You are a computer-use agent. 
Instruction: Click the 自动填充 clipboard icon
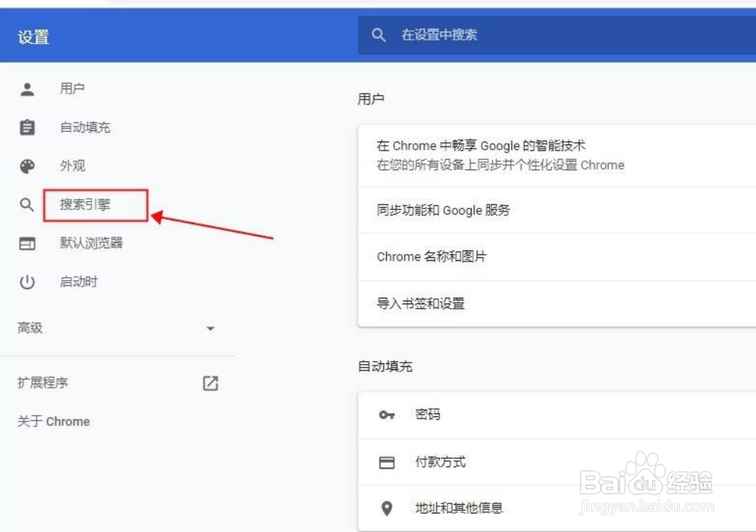coord(27,127)
